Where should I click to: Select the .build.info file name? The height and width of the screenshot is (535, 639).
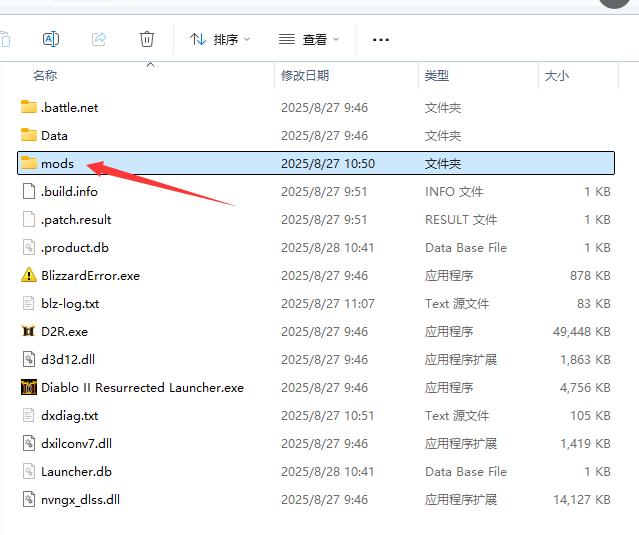pos(69,192)
